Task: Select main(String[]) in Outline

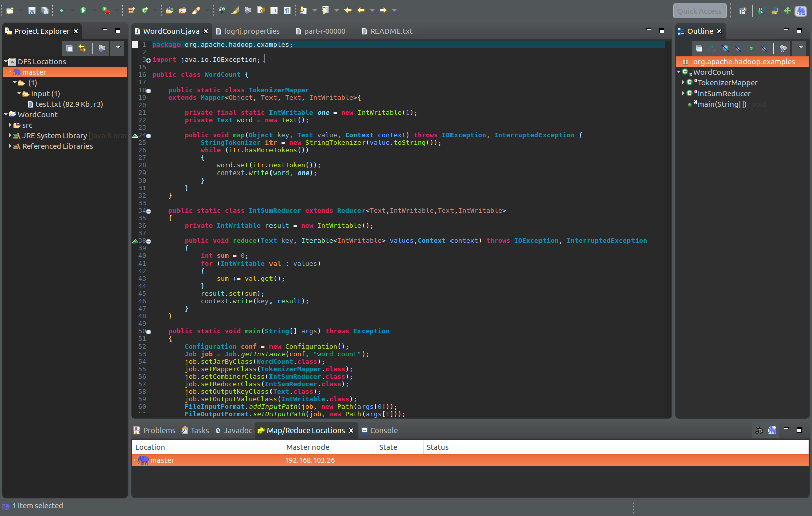Action: tap(722, 104)
